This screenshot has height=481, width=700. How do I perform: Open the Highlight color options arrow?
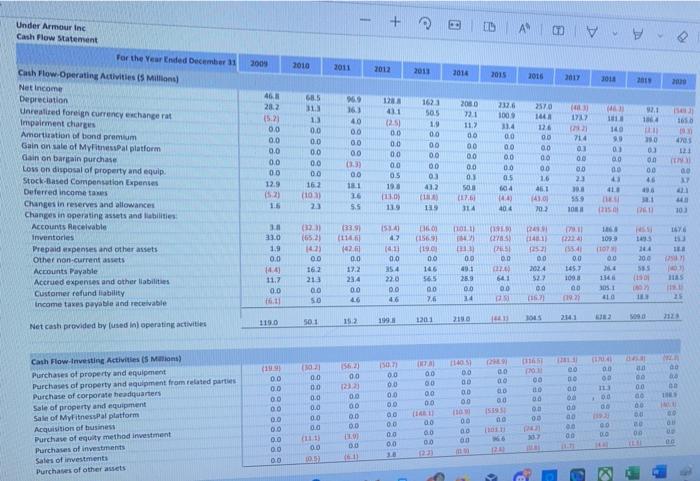pos(661,35)
